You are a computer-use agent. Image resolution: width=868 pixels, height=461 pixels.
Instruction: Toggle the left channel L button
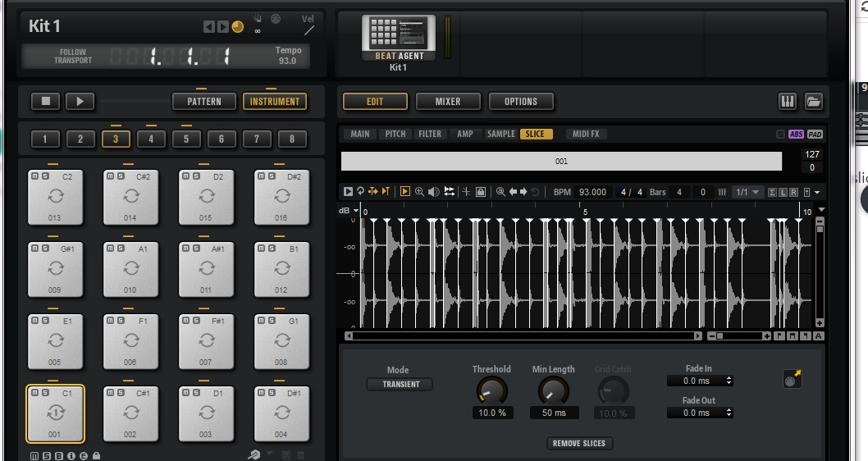pyautogui.click(x=783, y=192)
